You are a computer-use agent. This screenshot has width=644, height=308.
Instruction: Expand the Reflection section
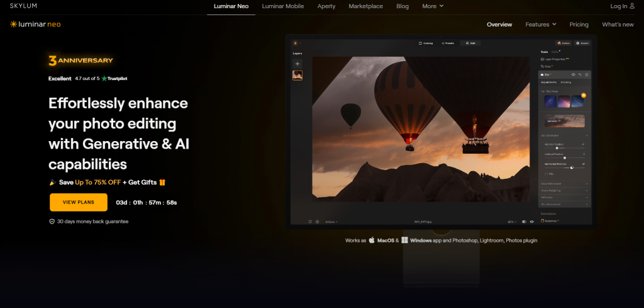[565, 197]
